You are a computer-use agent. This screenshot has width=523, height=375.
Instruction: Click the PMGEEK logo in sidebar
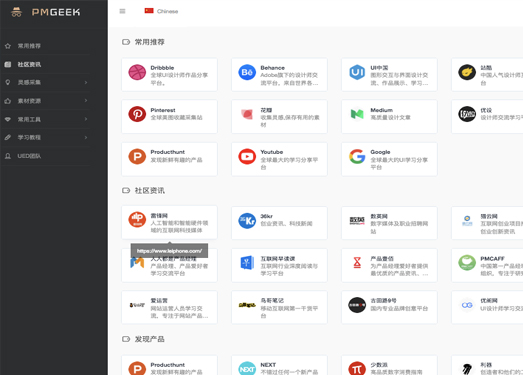coord(46,12)
